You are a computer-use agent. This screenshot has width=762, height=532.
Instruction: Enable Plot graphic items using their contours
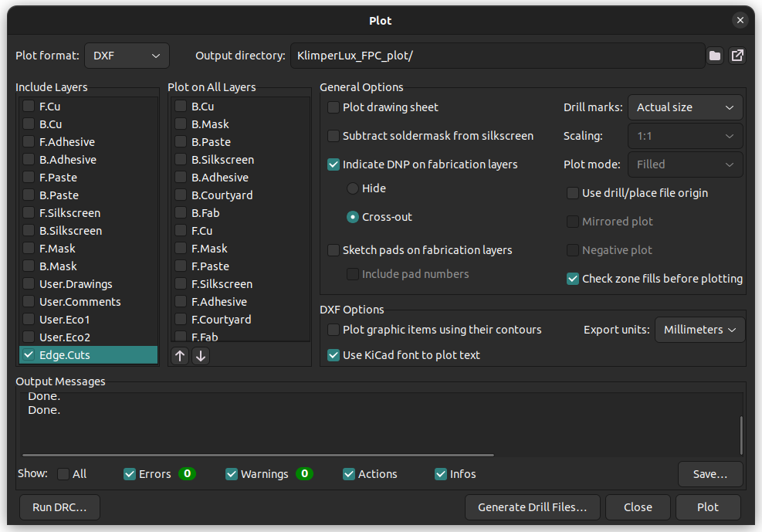click(334, 330)
